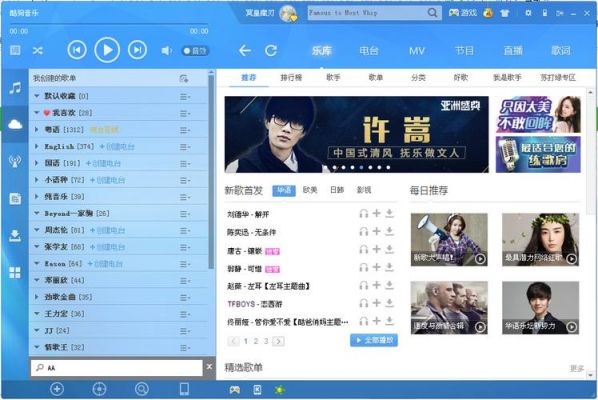
Task: Click locate target icon in bottom bar
Action: 99,389
